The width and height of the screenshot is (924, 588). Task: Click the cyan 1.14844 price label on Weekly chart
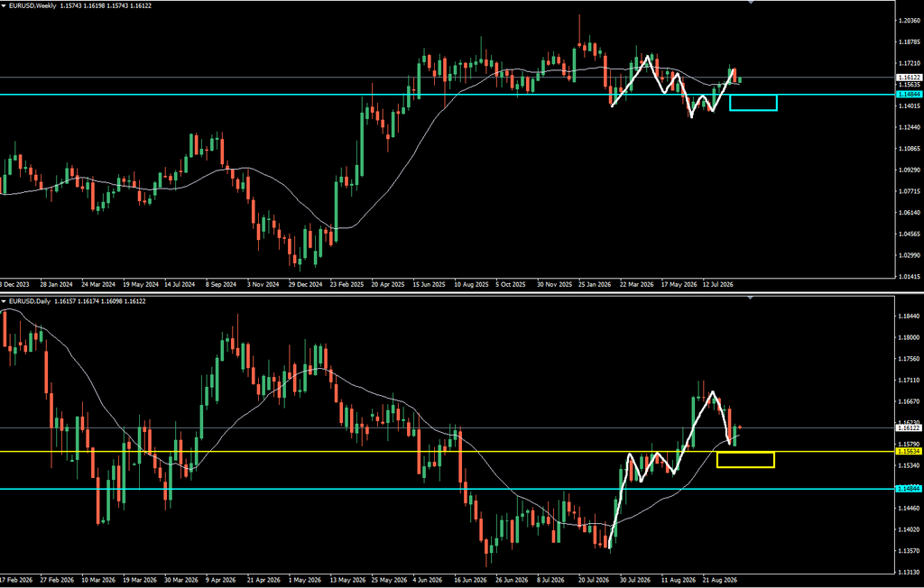[x=908, y=95]
